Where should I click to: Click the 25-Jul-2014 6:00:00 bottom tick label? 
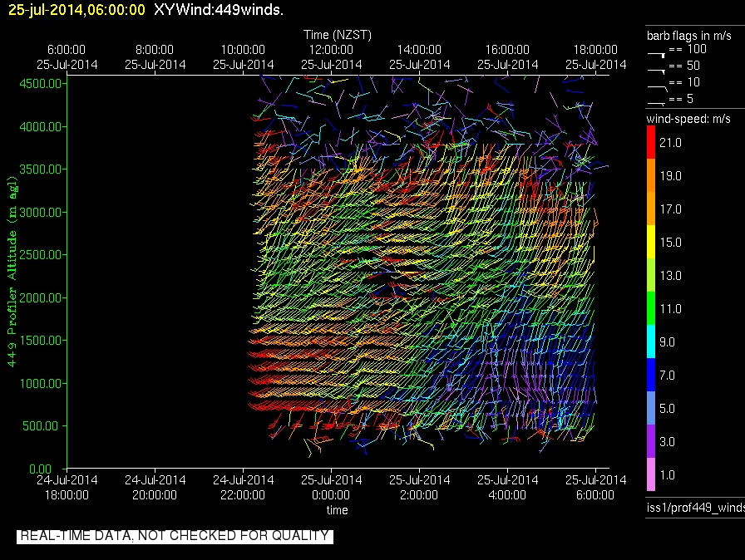(595, 488)
